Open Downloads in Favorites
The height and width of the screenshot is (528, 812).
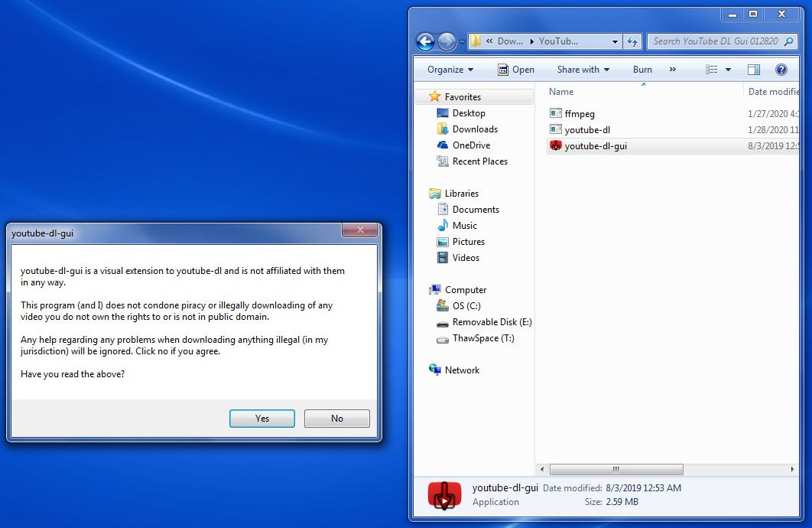(475, 129)
